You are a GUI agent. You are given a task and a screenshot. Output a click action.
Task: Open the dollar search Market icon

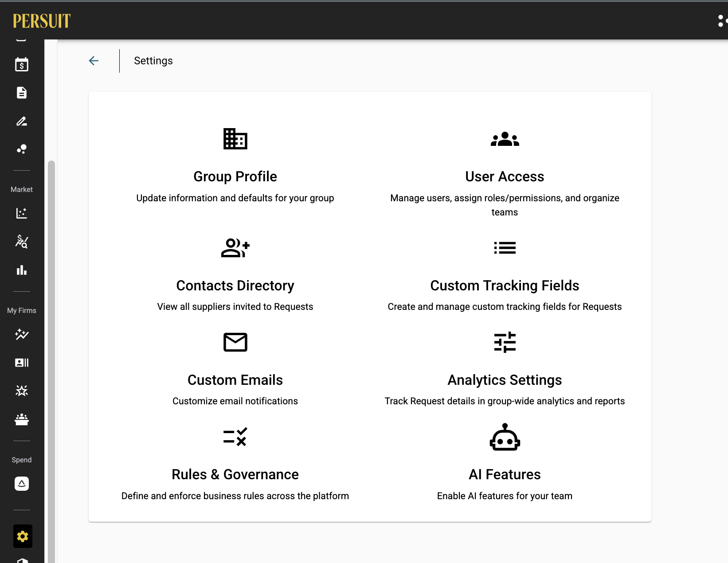point(22,242)
